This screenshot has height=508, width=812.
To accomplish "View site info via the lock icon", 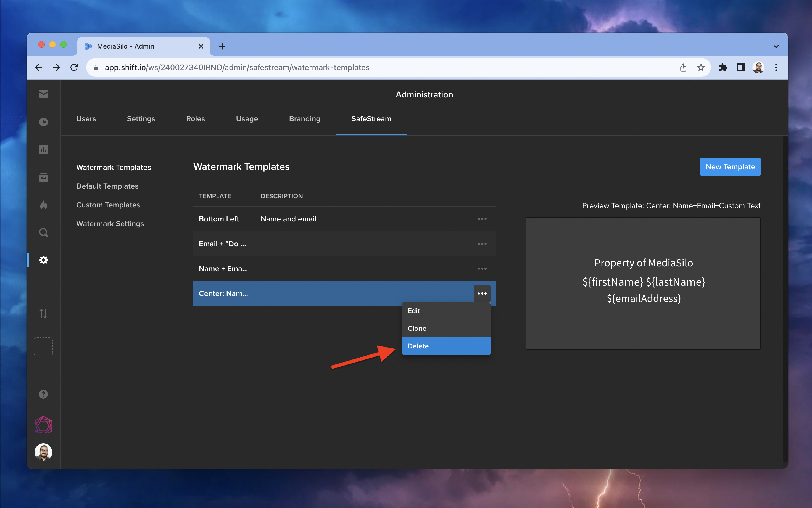I will (x=96, y=68).
